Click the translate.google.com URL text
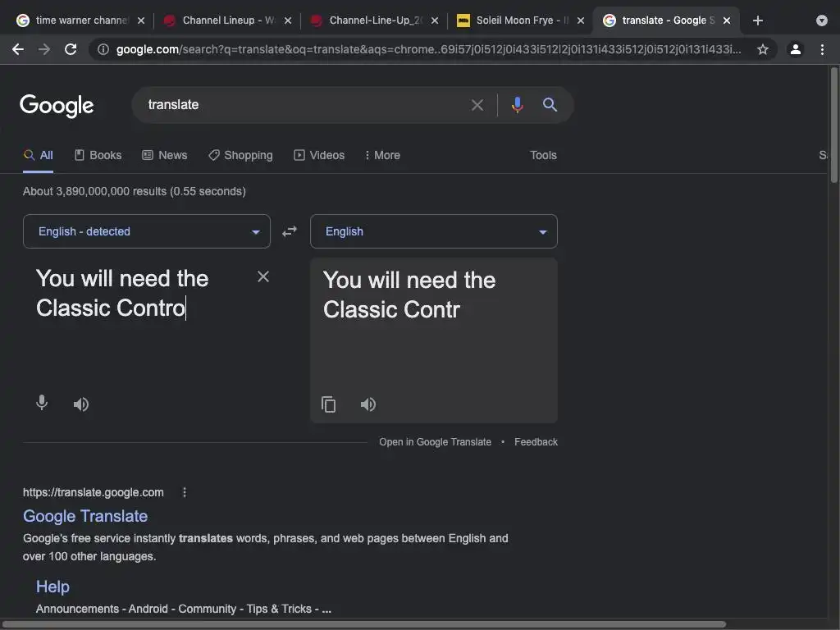The image size is (840, 630). (x=94, y=492)
